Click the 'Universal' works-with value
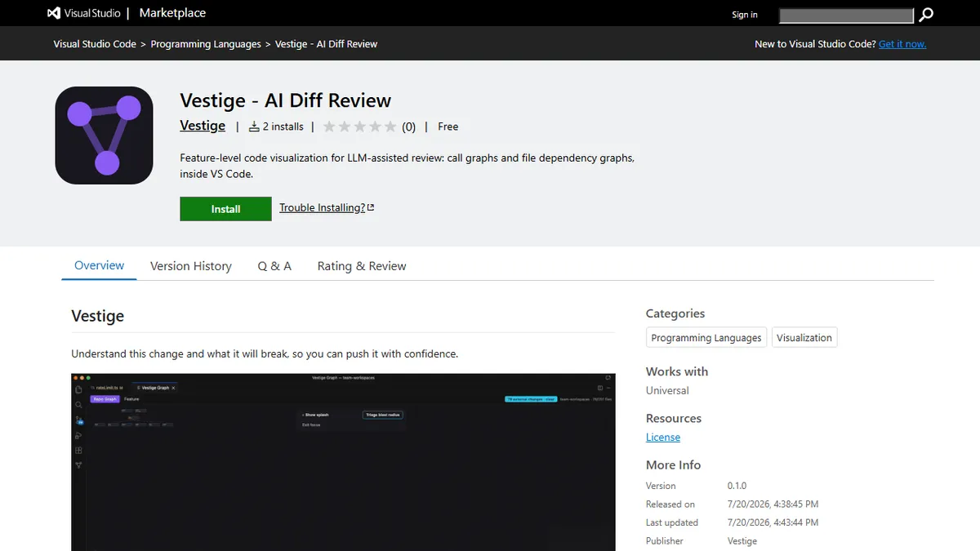 (667, 391)
